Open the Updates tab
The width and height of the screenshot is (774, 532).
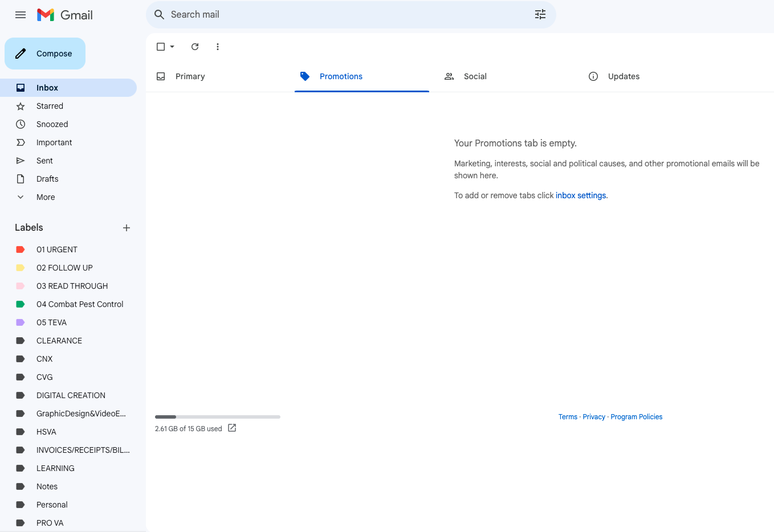(x=624, y=76)
